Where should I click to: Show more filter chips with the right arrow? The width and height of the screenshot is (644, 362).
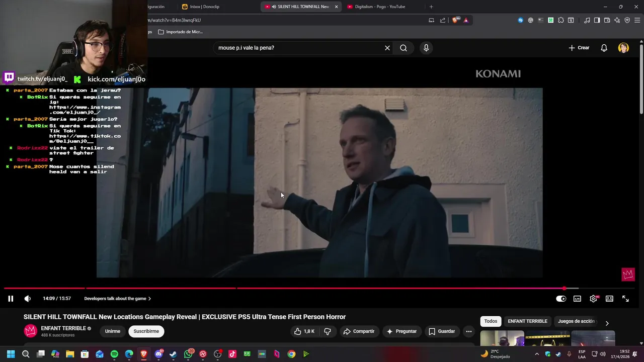pyautogui.click(x=607, y=323)
